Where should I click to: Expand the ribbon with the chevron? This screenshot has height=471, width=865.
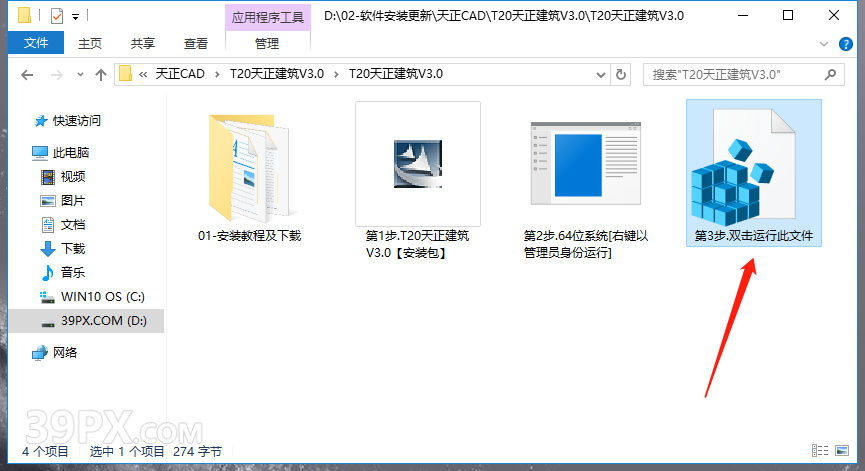[x=824, y=44]
